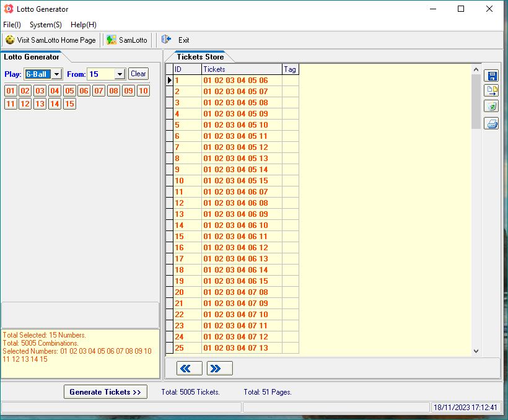Select the Lotto Generator tab

32,57
